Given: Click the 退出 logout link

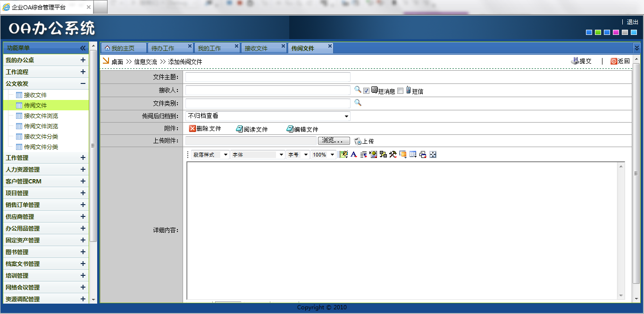Looking at the screenshot, I should coord(632,22).
